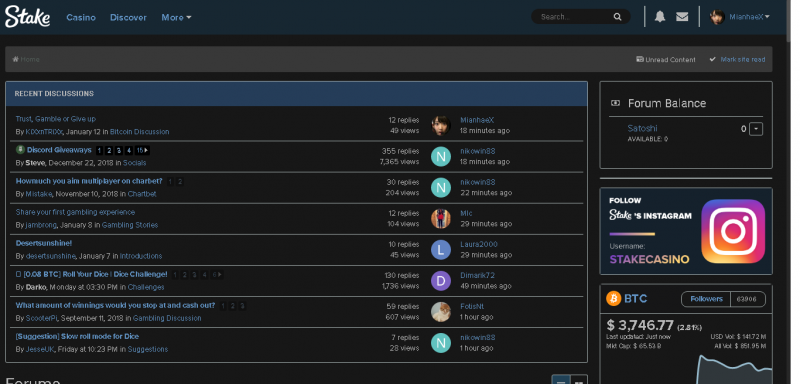Switch to the grid view toggle
Image resolution: width=800 pixels, height=384 pixels.
pyautogui.click(x=579, y=379)
